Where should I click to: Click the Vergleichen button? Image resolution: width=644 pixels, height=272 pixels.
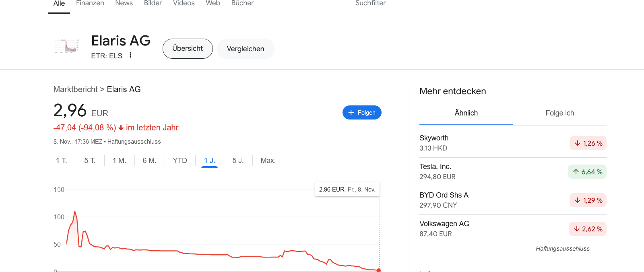click(x=246, y=49)
